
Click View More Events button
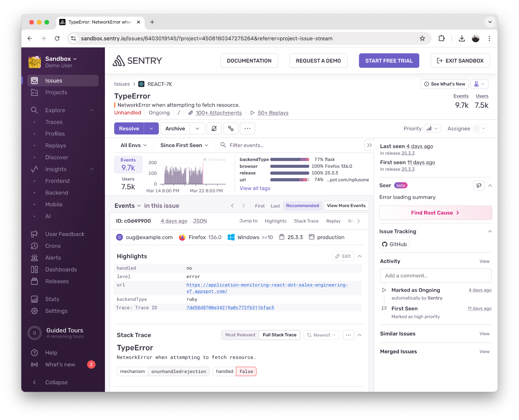click(346, 206)
